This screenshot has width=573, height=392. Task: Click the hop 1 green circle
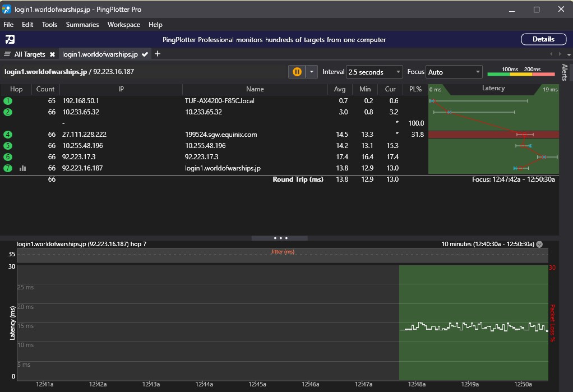point(8,101)
